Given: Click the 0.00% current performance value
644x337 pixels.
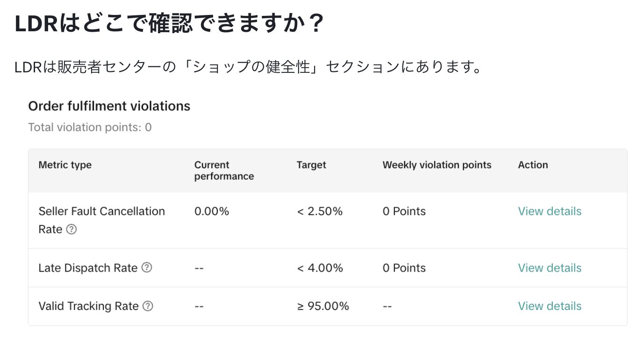Looking at the screenshot, I should pos(212,211).
